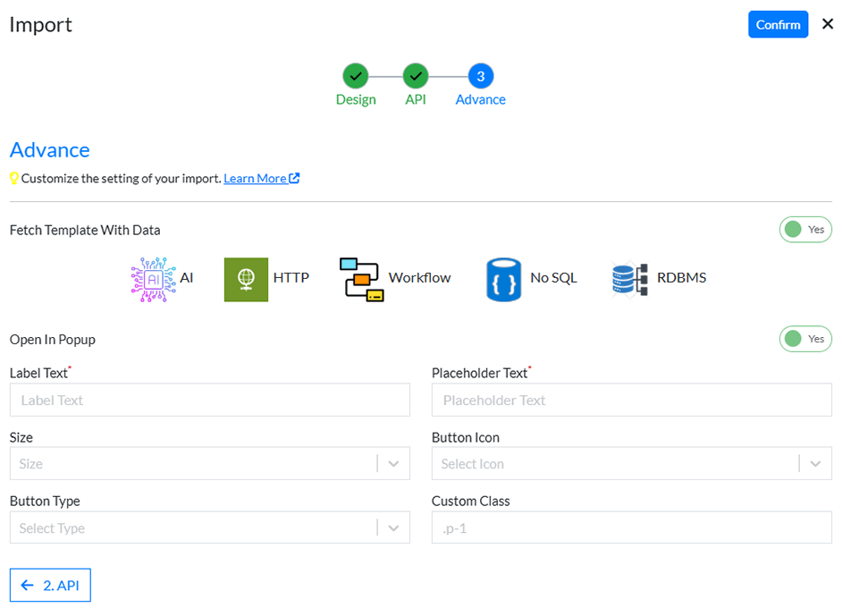The height and width of the screenshot is (616, 842).
Task: Close the Import dialog with X
Action: tap(827, 25)
